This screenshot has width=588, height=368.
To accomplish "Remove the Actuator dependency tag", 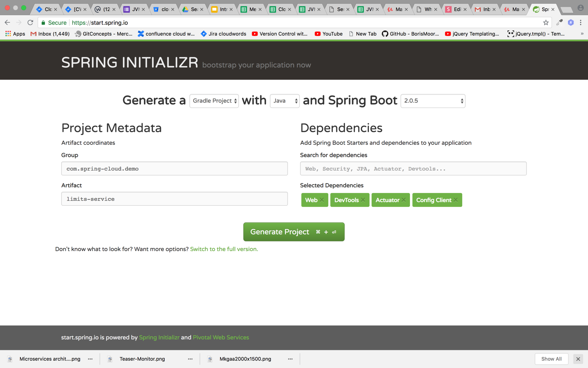I will 404,200.
